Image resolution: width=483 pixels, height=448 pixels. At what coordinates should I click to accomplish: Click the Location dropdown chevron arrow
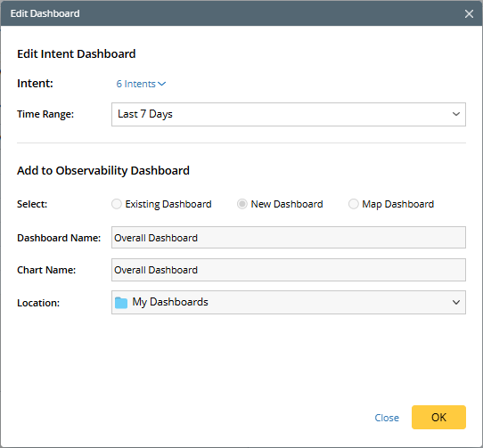(456, 302)
